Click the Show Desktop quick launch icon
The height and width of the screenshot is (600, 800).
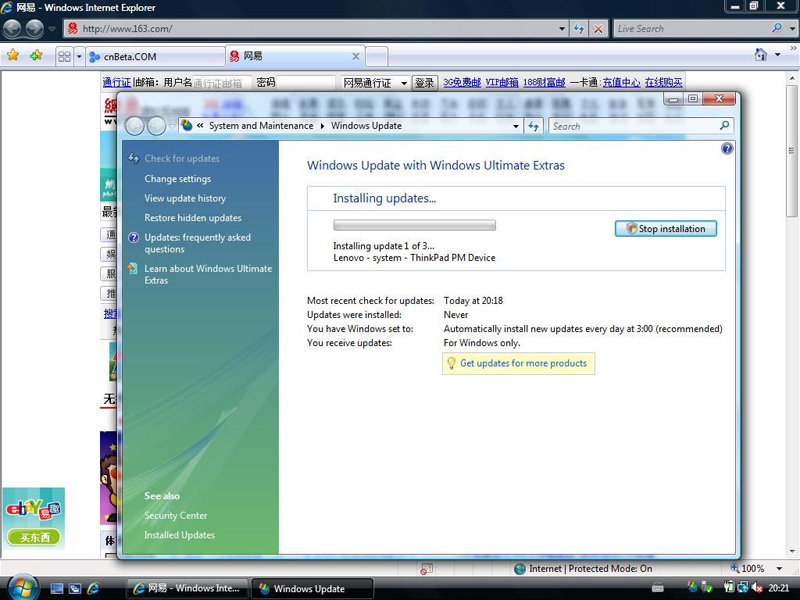57,589
